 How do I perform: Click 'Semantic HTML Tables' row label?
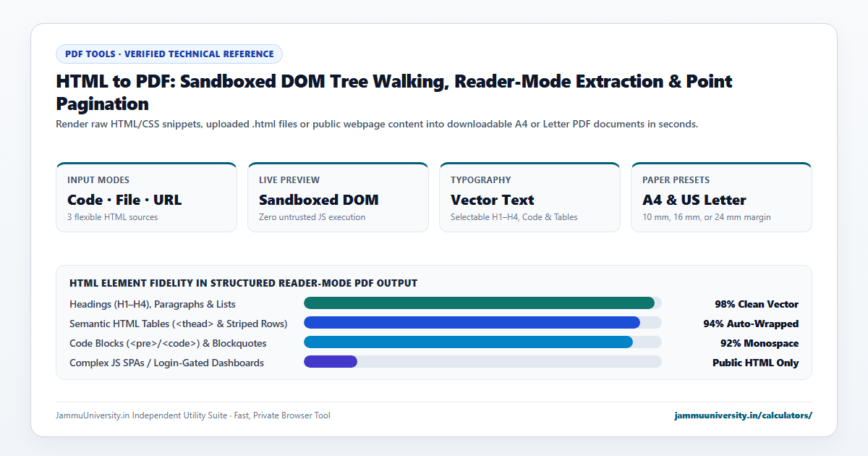(x=179, y=324)
